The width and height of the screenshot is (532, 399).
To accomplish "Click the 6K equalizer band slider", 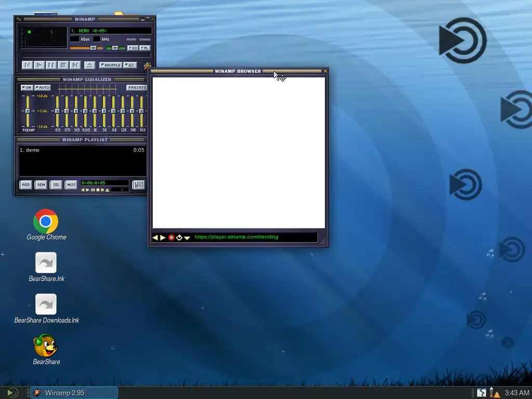I will click(x=113, y=111).
